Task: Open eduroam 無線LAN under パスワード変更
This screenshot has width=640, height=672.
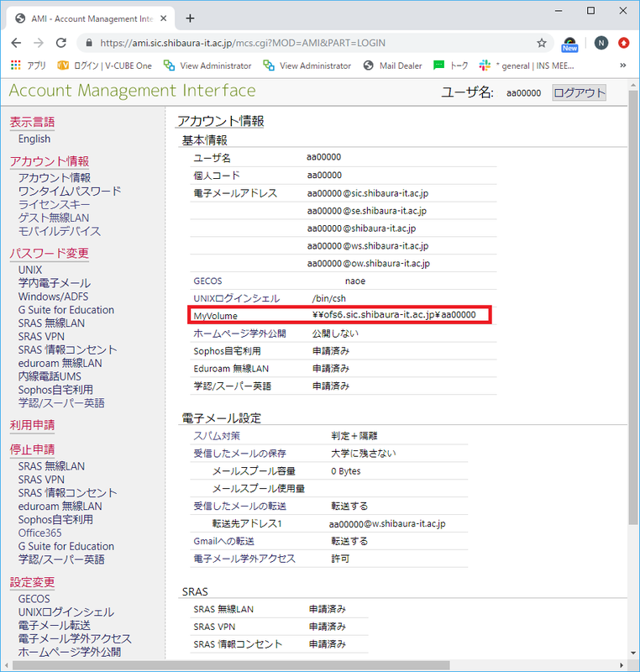Action: 60,363
